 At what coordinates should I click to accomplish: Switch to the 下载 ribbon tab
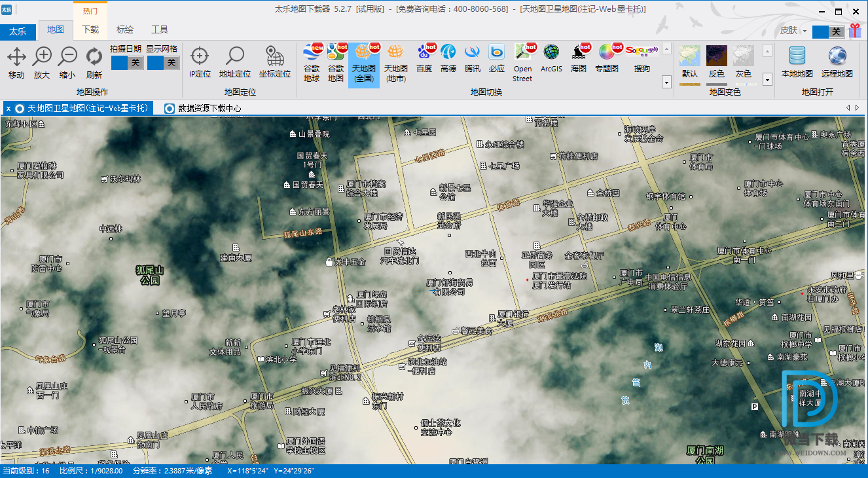pos(90,29)
